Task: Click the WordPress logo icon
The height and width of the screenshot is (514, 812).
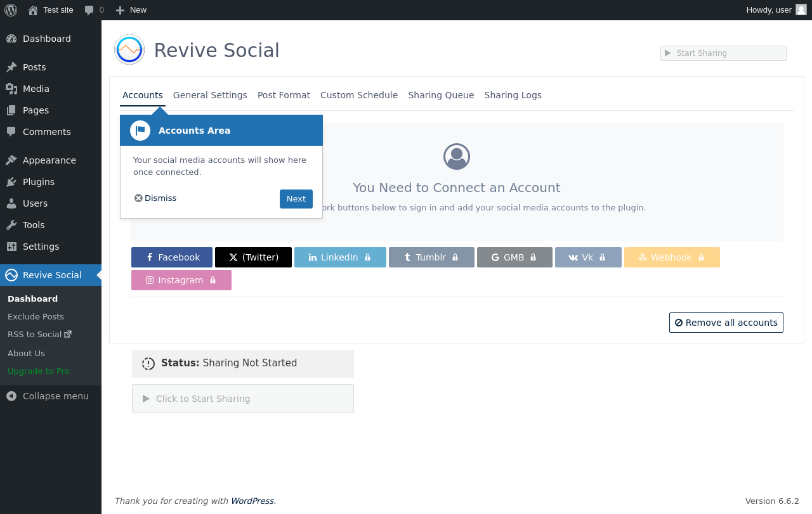Action: click(11, 10)
